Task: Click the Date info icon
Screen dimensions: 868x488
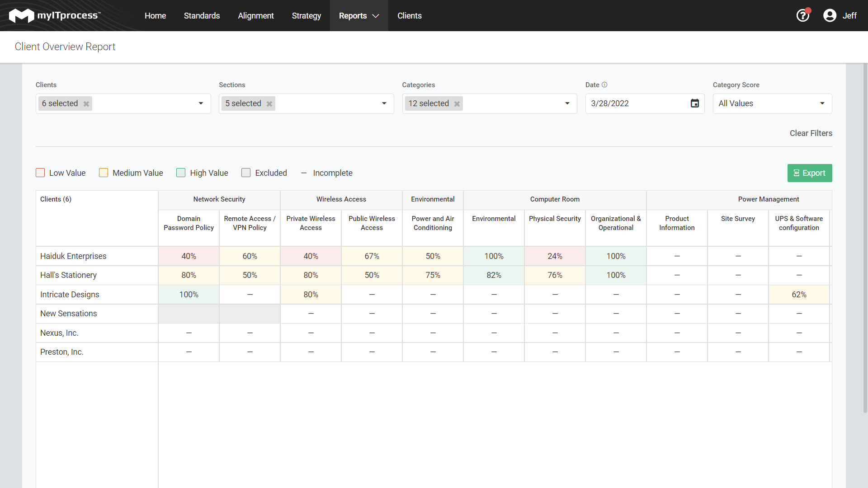Action: click(x=604, y=84)
